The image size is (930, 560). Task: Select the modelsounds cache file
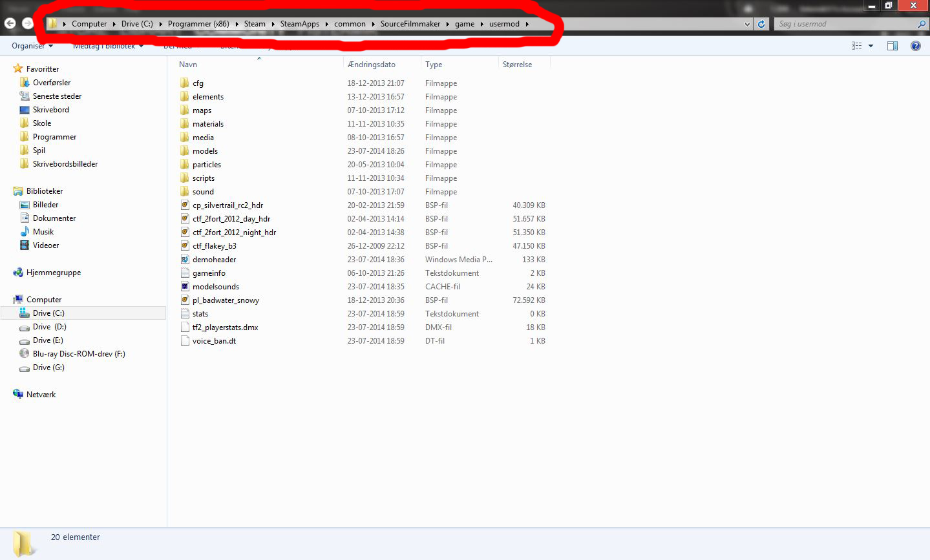tap(216, 287)
